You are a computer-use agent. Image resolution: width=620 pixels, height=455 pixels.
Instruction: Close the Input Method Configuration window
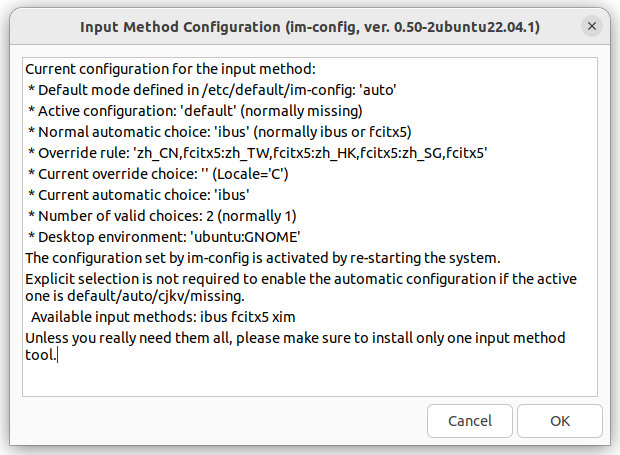[592, 26]
